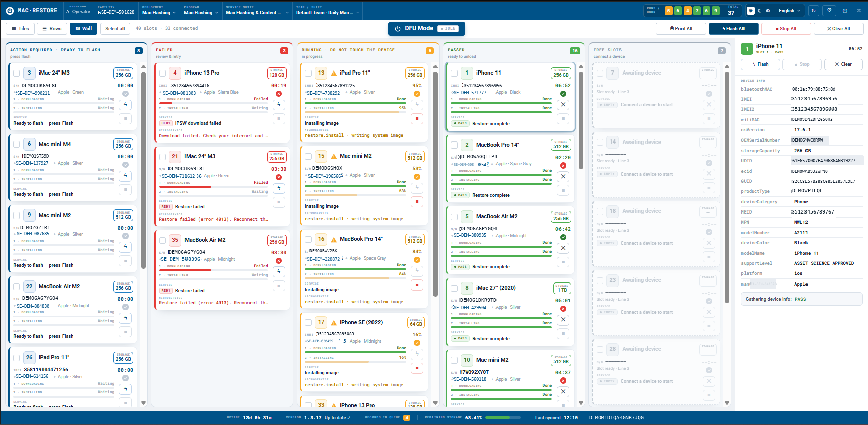Toggle the DFU Mode button
This screenshot has height=425, width=868.
426,29
